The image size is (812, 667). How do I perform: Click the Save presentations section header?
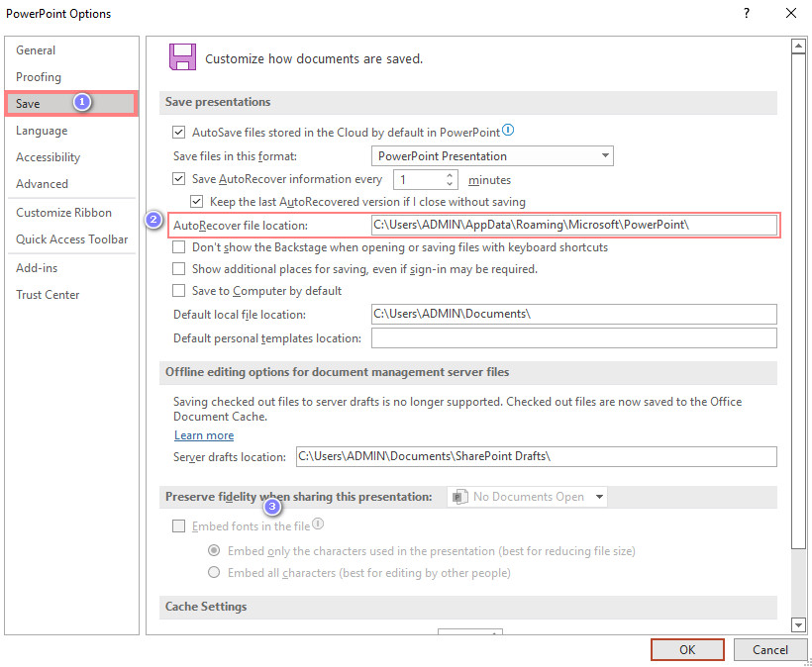point(468,103)
